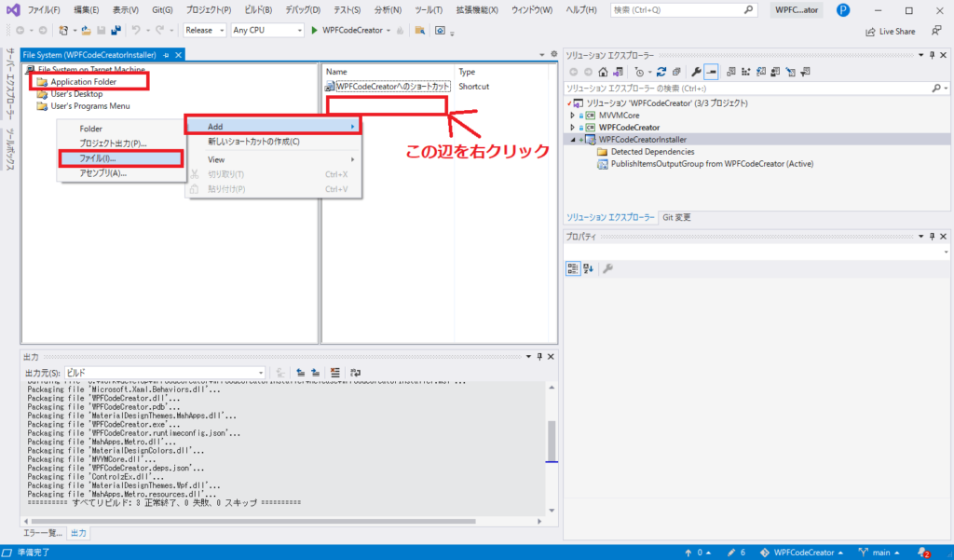The width and height of the screenshot is (954, 560).
Task: Toggle auto-hide pin on Properties panel
Action: coord(932,236)
